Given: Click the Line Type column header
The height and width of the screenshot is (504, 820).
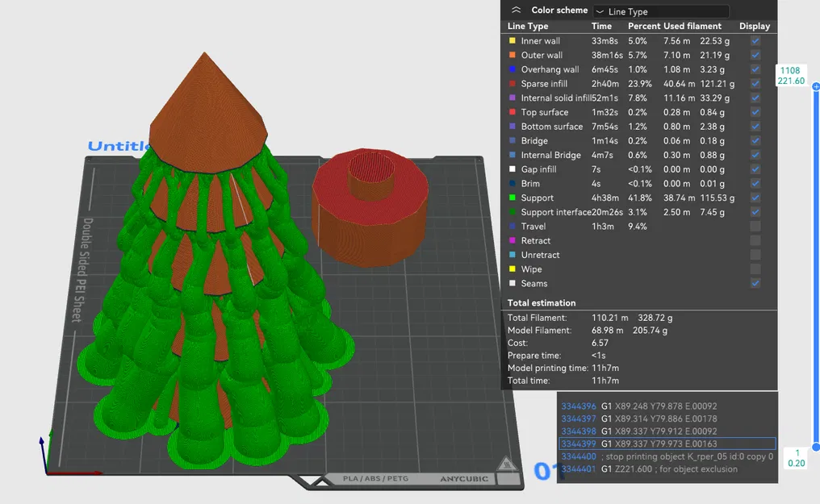Looking at the screenshot, I should coord(528,26).
